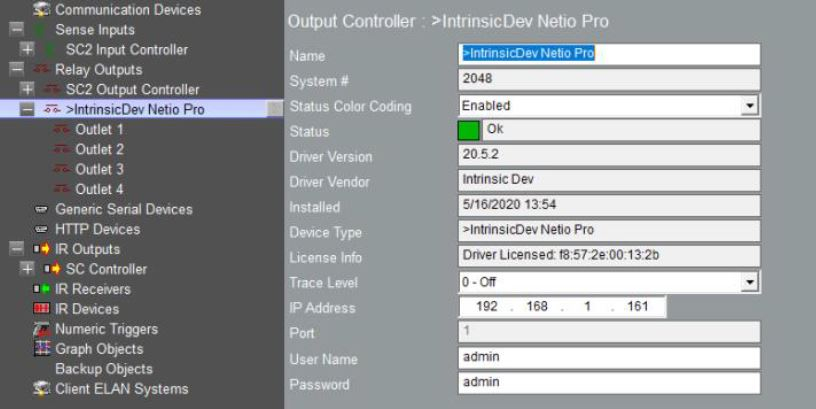Viewport: 816px width, 409px height.
Task: Click the Numeric Triggers icon
Action: [41, 329]
